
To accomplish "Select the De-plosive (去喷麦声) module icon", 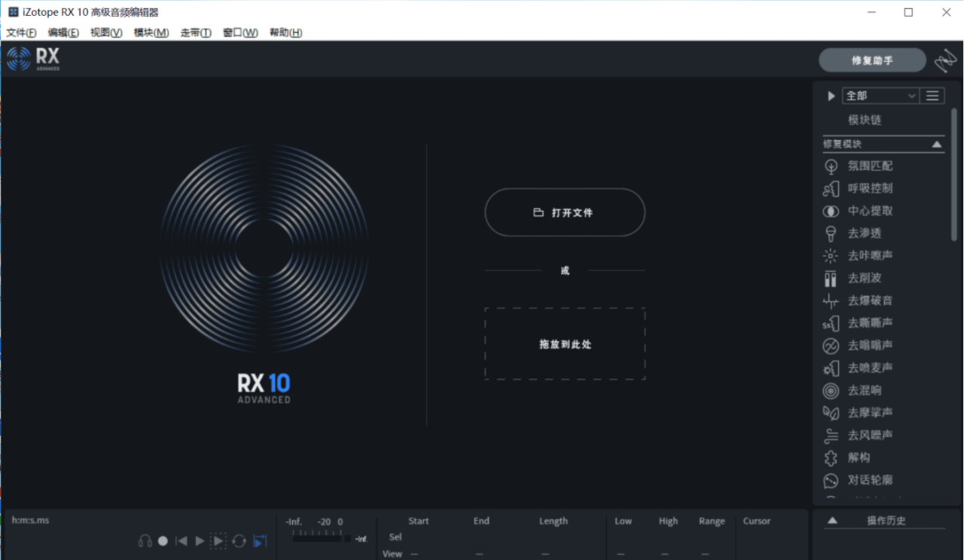I will (x=831, y=368).
